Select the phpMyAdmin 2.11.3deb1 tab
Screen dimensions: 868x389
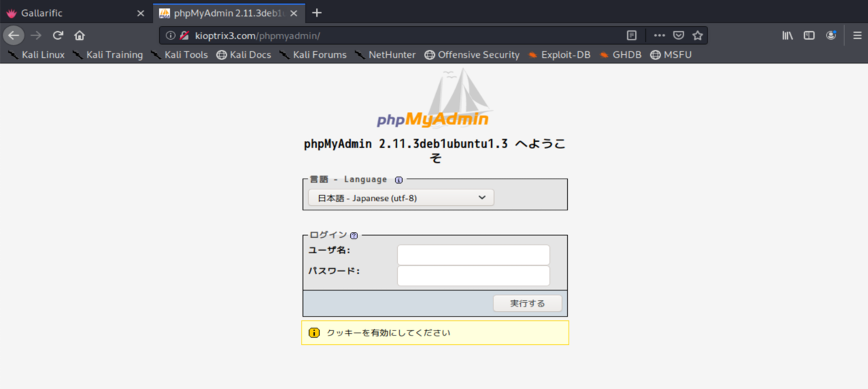[x=227, y=12]
